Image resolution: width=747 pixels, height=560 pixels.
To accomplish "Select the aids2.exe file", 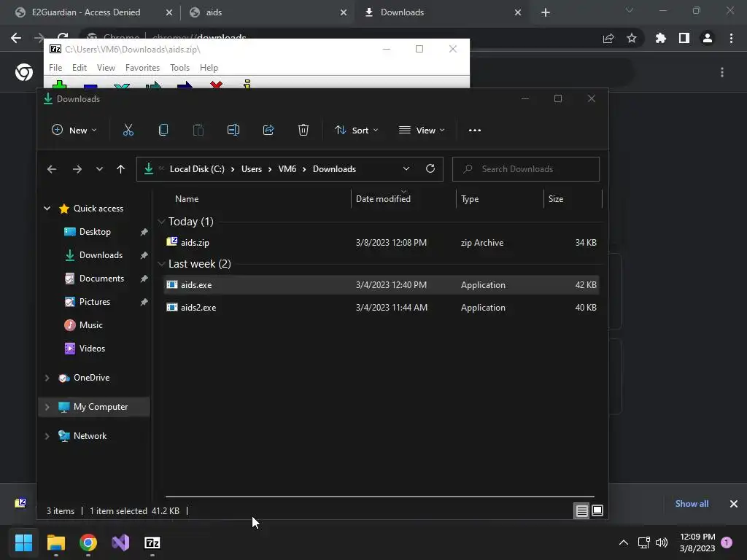I will coord(381,308).
